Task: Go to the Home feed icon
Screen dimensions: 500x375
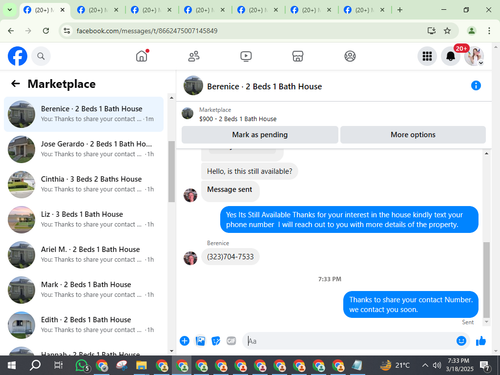Action: [x=142, y=56]
